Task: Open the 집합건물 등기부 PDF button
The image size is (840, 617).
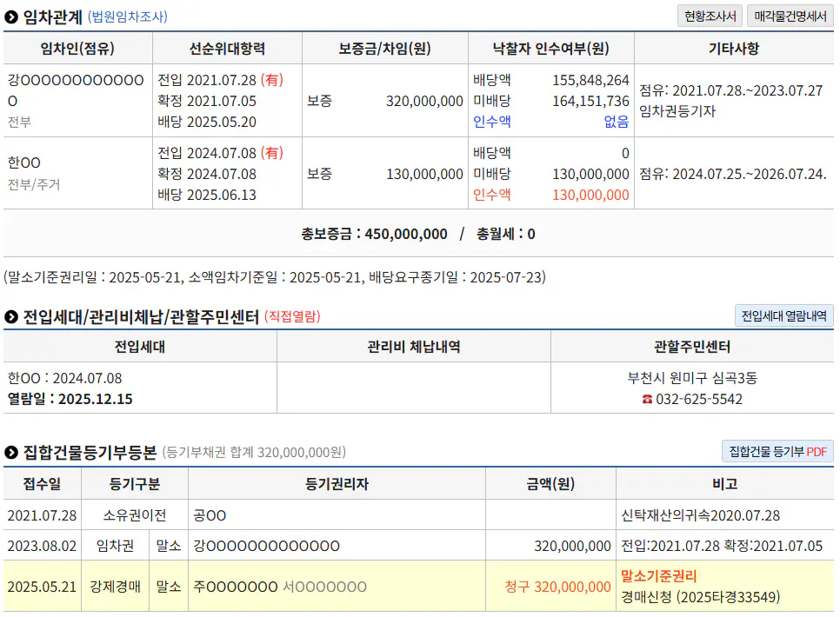Action: click(777, 452)
